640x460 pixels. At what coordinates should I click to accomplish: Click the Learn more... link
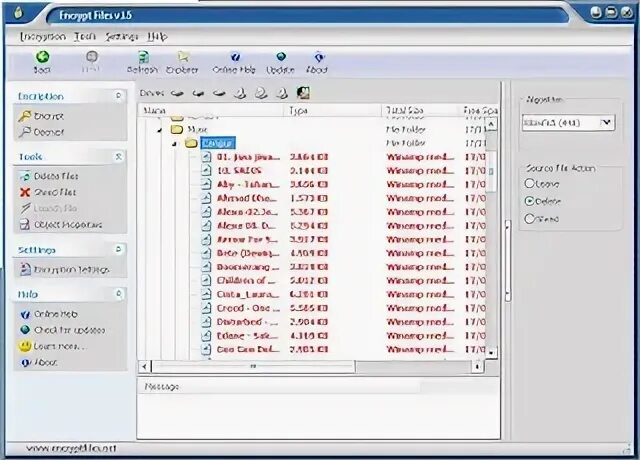click(60, 347)
